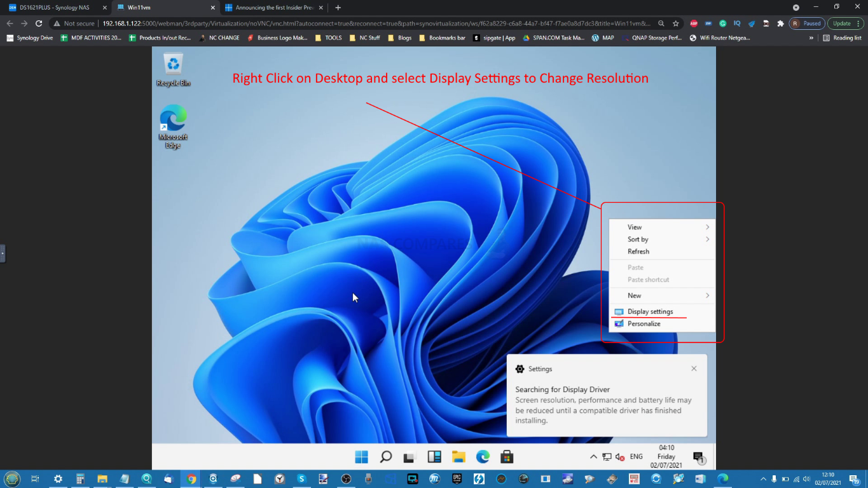Open the Business Logo Maker bookmark
The width and height of the screenshot is (868, 488).
(277, 37)
